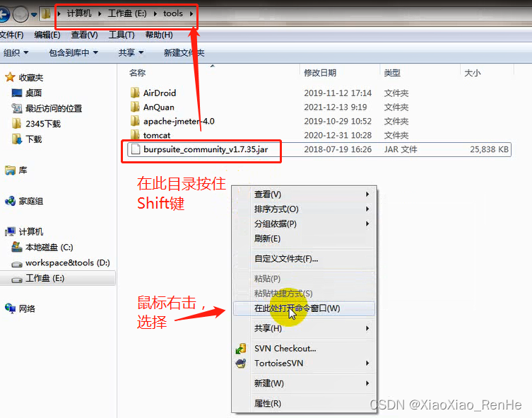Expand the 新建(W) submenu arrow
The height and width of the screenshot is (418, 532).
pyautogui.click(x=367, y=383)
